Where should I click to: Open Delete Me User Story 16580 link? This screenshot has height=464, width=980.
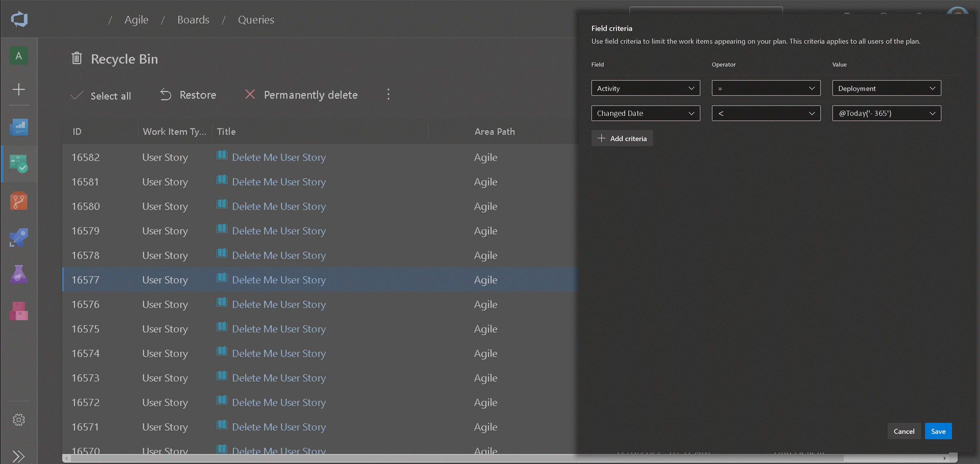click(x=279, y=206)
